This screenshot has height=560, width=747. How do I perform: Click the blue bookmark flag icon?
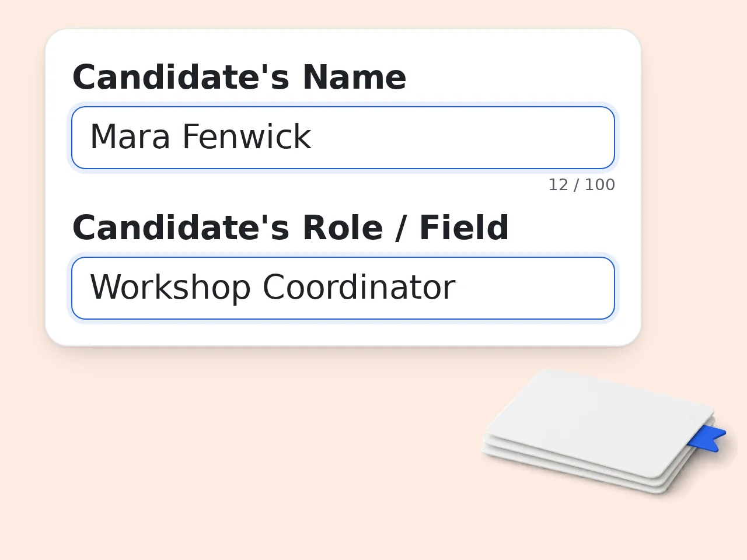(x=707, y=438)
